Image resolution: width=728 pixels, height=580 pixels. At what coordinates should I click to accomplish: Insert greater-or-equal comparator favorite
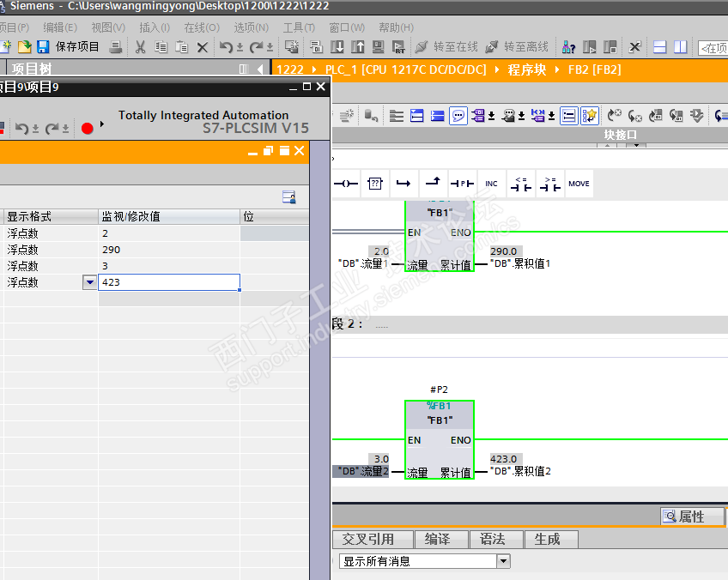[550, 184]
